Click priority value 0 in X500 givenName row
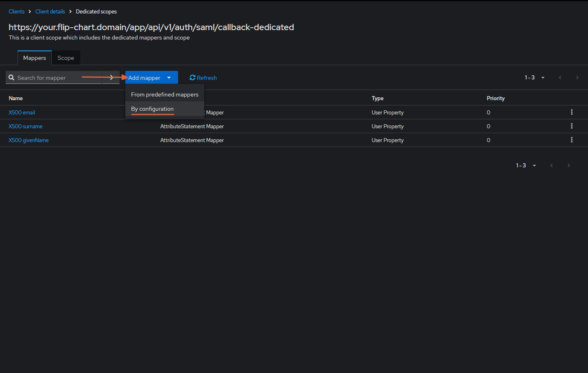This screenshot has width=588, height=373. (x=488, y=140)
